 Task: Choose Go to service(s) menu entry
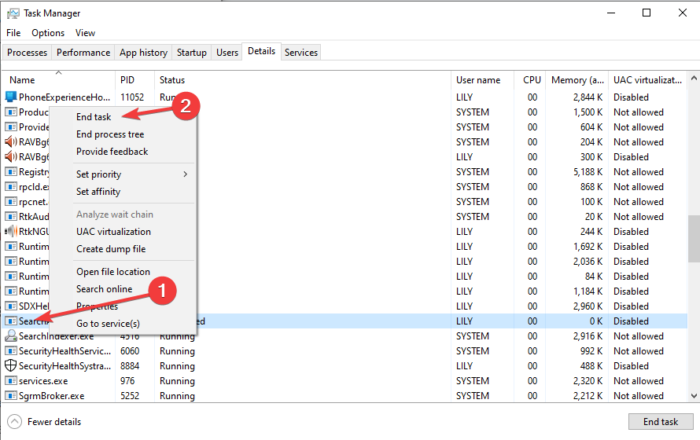coord(108,323)
